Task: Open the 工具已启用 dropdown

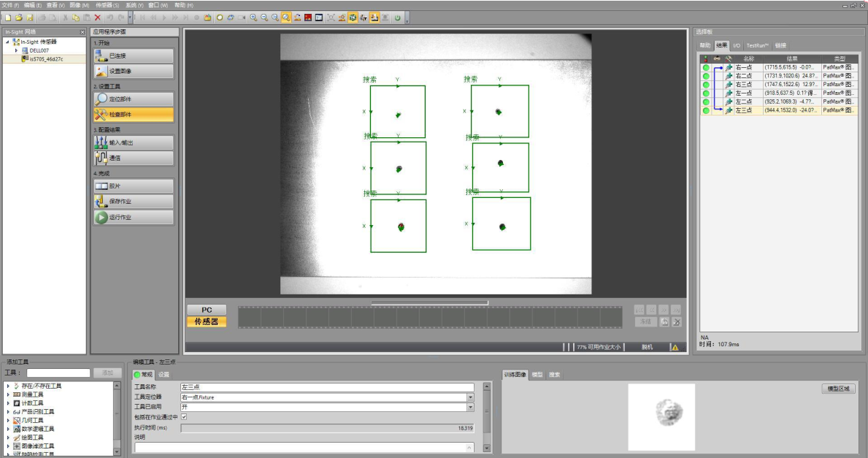Action: [470, 407]
